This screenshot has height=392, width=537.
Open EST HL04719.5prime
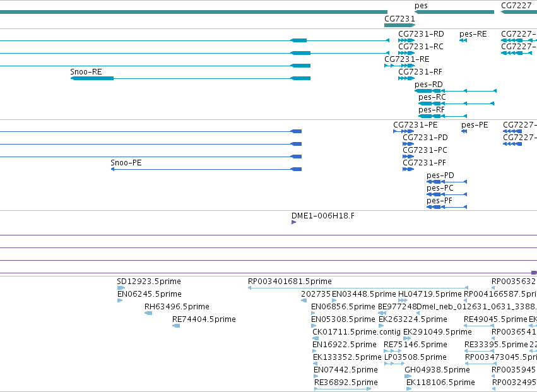point(430,294)
